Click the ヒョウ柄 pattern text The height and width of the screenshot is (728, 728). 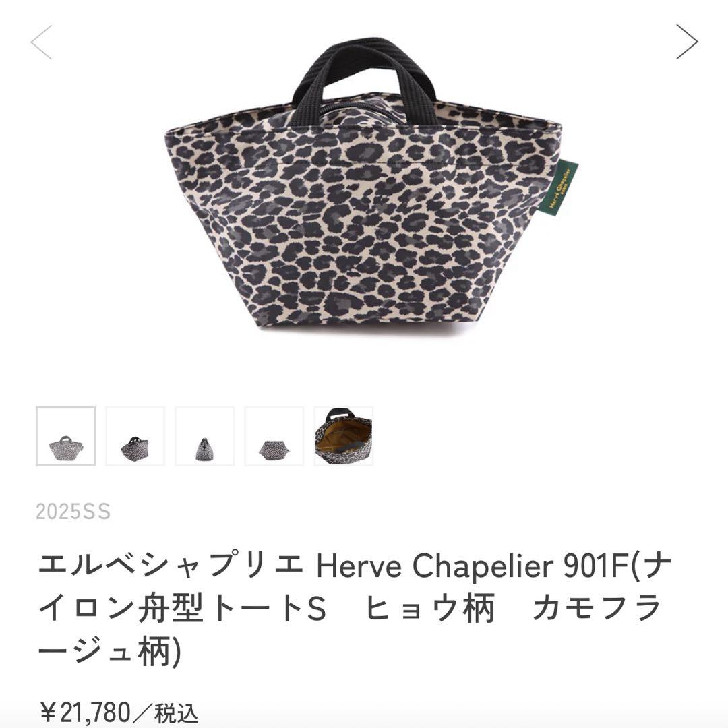coord(430,608)
